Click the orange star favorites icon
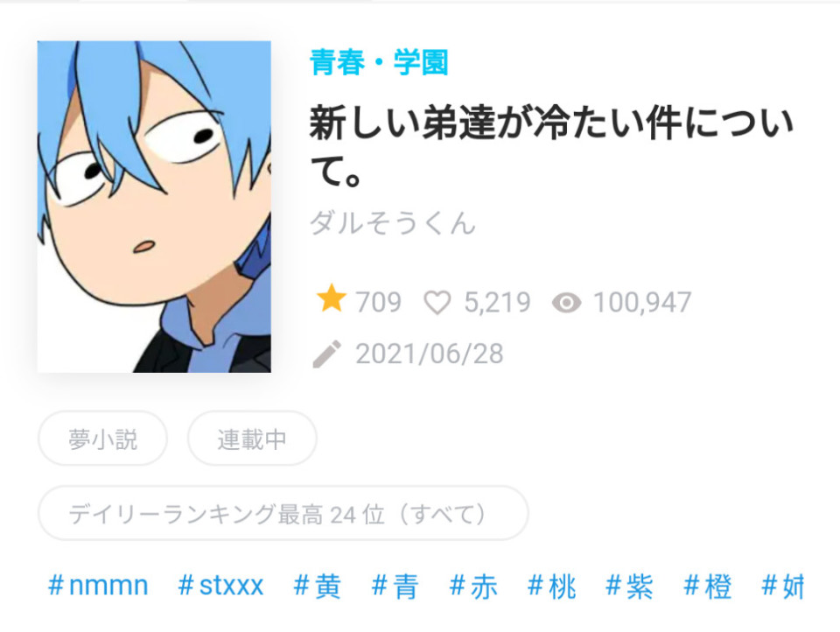 [331, 298]
